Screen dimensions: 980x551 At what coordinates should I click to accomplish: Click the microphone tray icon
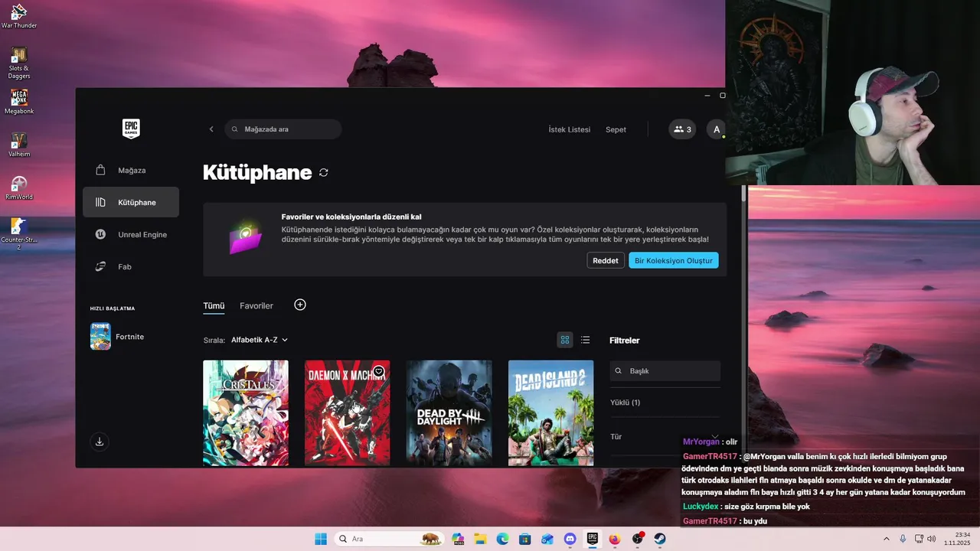903,539
